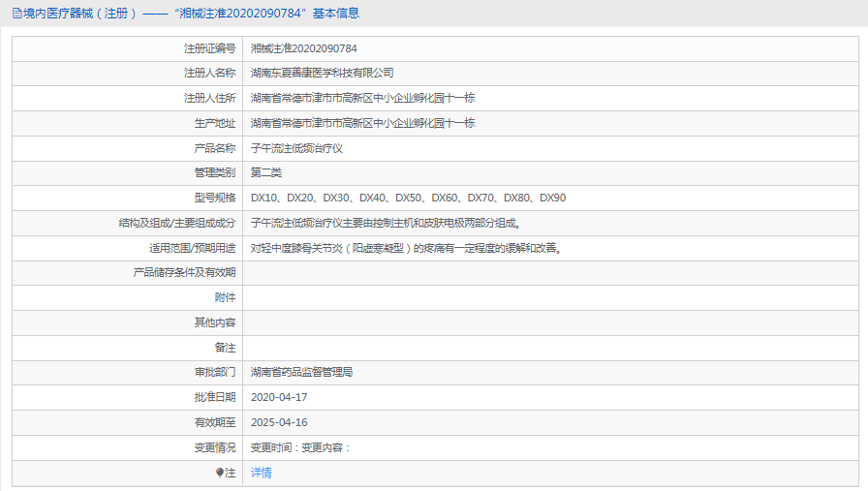
Task: Click the document icon in header title
Action: (17, 14)
